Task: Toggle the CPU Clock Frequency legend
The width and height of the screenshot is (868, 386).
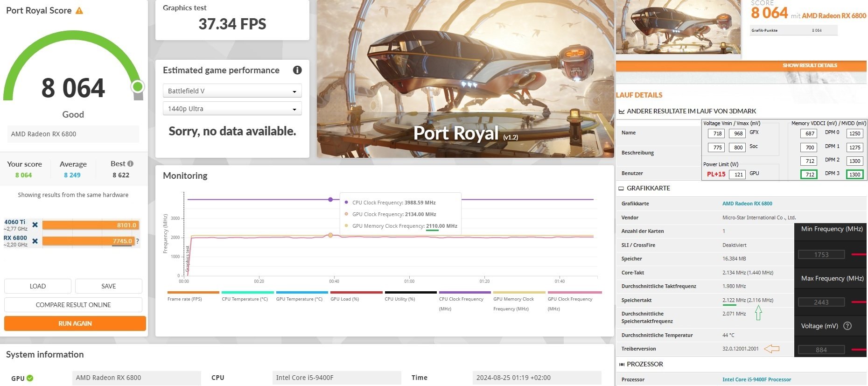Action: click(465, 302)
